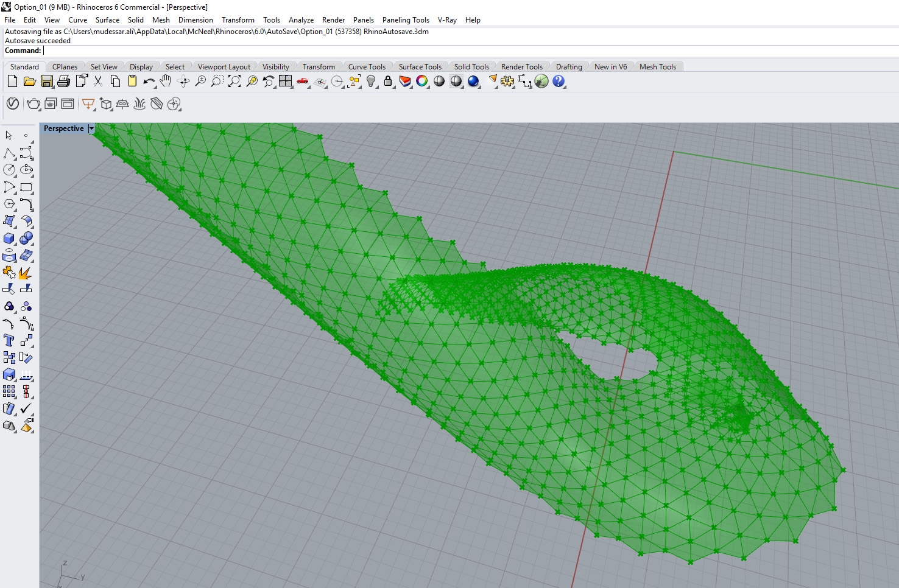The width and height of the screenshot is (899, 588).
Task: Click the 'Autosave succeeded' history line
Action: coord(38,41)
